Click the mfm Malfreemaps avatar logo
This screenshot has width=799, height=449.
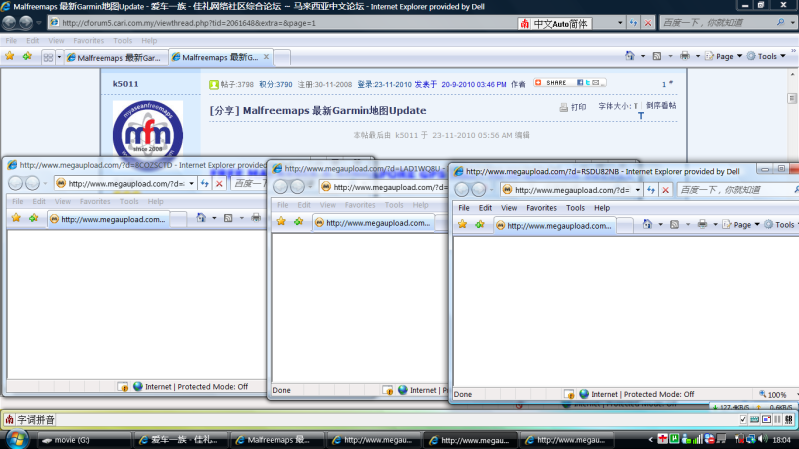click(147, 132)
